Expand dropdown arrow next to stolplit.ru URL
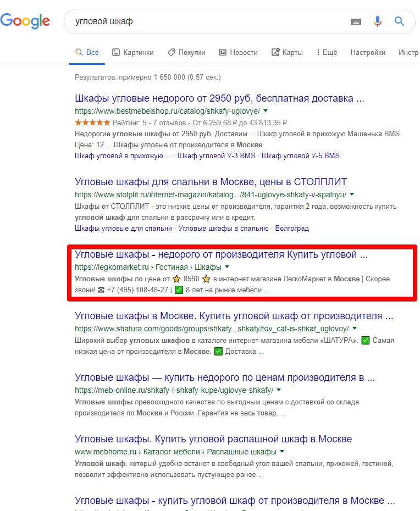 click(352, 194)
